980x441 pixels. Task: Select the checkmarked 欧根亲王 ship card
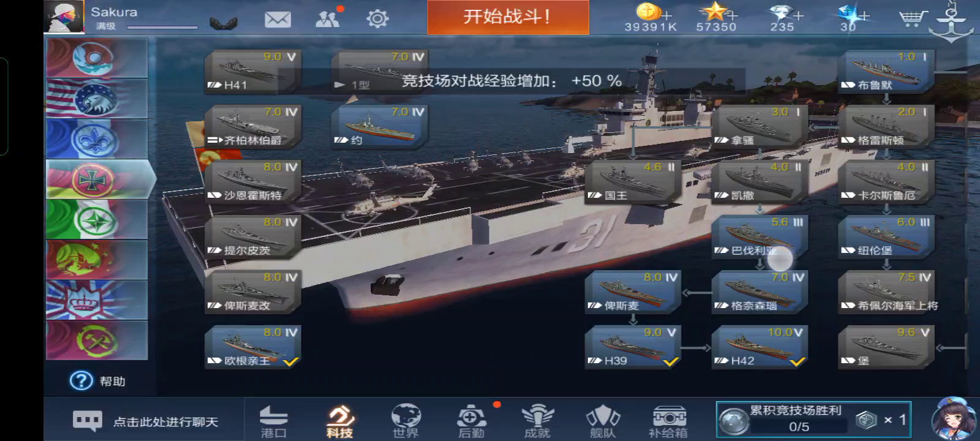tap(252, 347)
